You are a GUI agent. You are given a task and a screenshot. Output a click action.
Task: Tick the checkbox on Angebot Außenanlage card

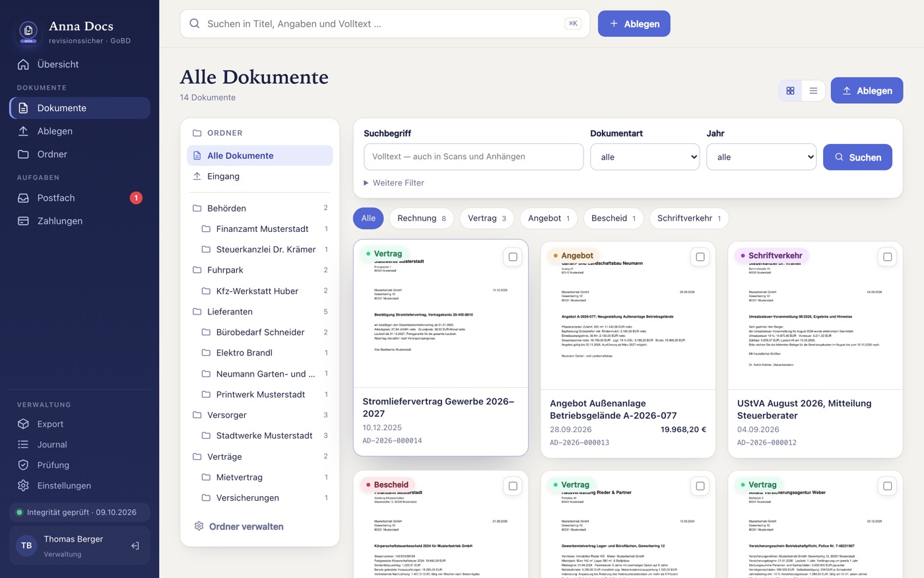[700, 257]
